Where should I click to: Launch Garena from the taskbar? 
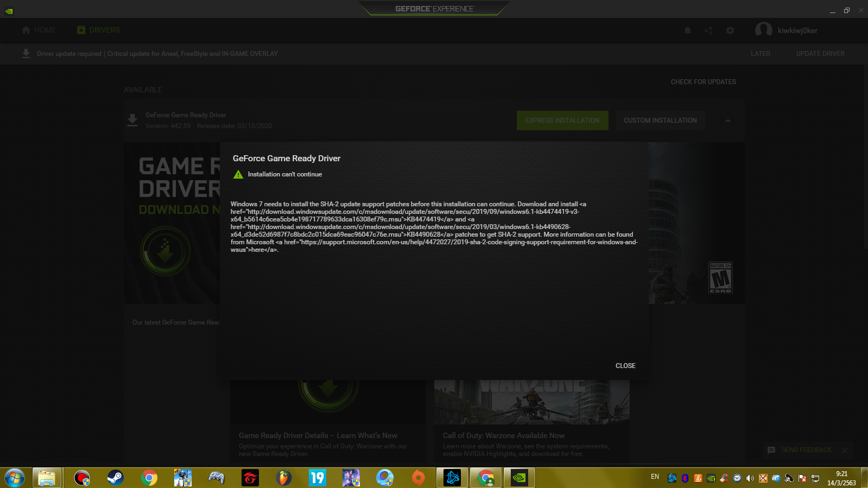coord(250,478)
